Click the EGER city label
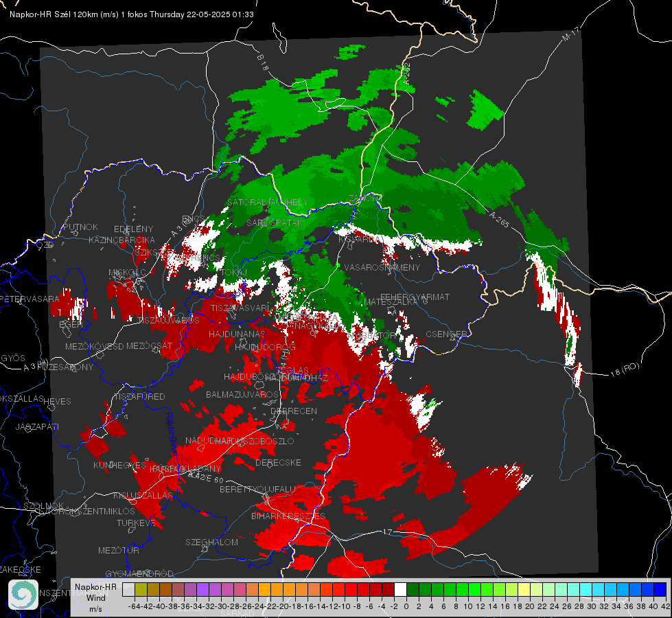The width and height of the screenshot is (672, 618). (x=71, y=325)
